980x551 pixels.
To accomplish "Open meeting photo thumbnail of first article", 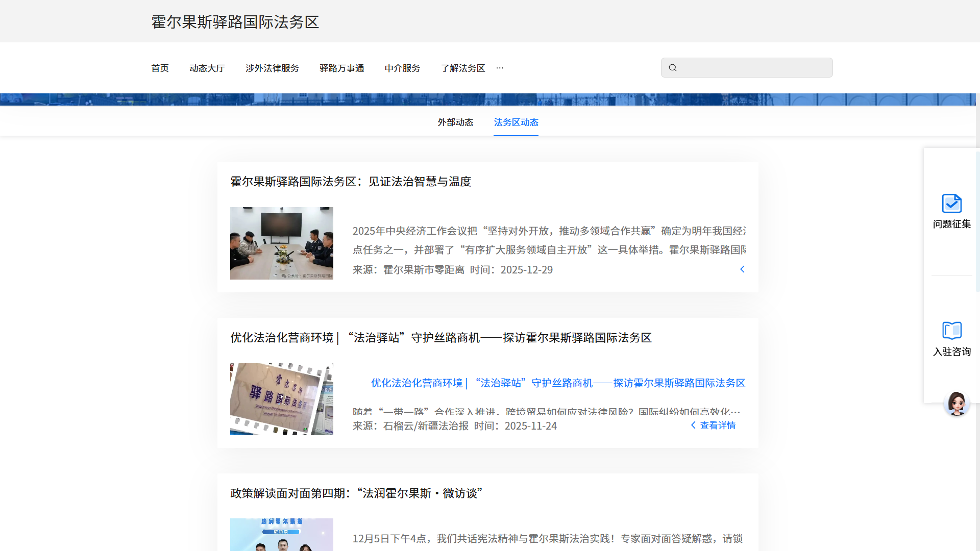I will point(281,243).
